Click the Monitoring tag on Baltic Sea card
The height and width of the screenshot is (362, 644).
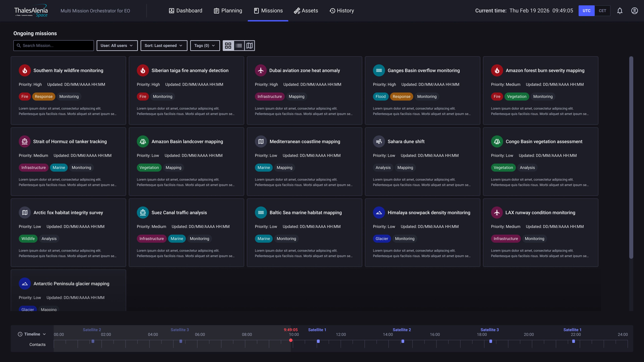click(x=286, y=239)
